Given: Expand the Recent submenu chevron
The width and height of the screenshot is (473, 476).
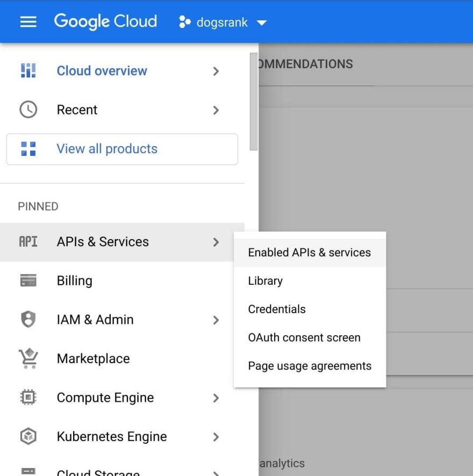Looking at the screenshot, I should click(x=216, y=110).
